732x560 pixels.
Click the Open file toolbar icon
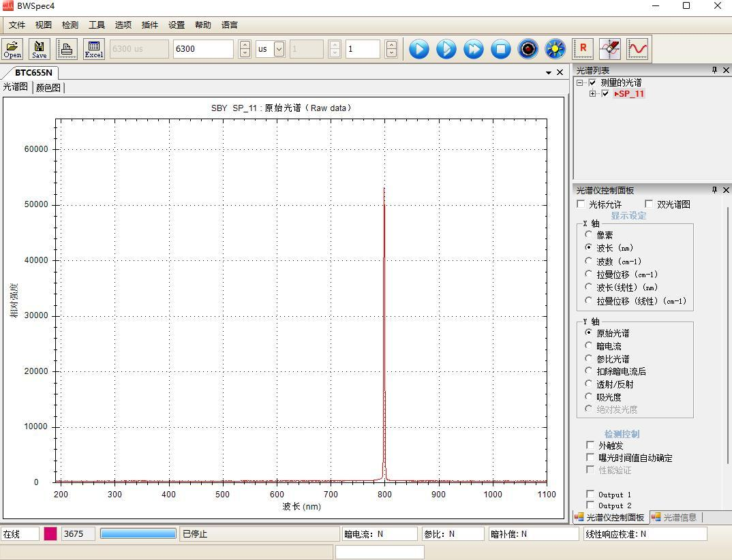coord(12,49)
